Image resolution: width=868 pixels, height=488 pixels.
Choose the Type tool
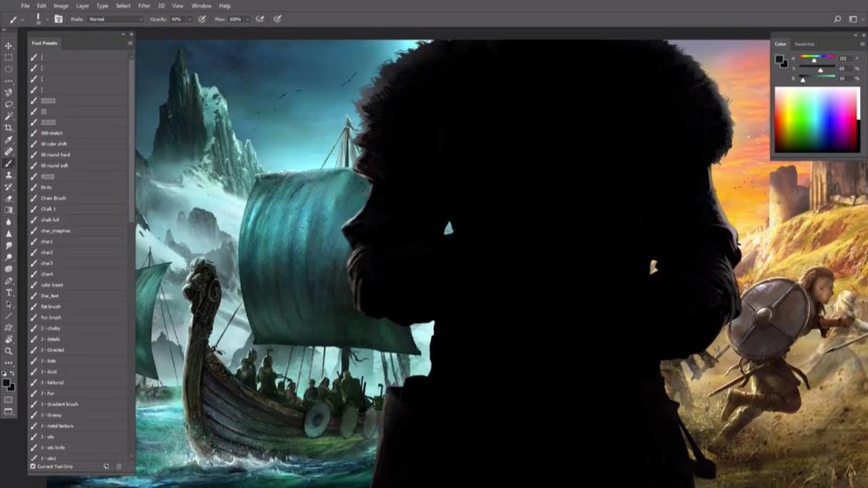[8, 291]
